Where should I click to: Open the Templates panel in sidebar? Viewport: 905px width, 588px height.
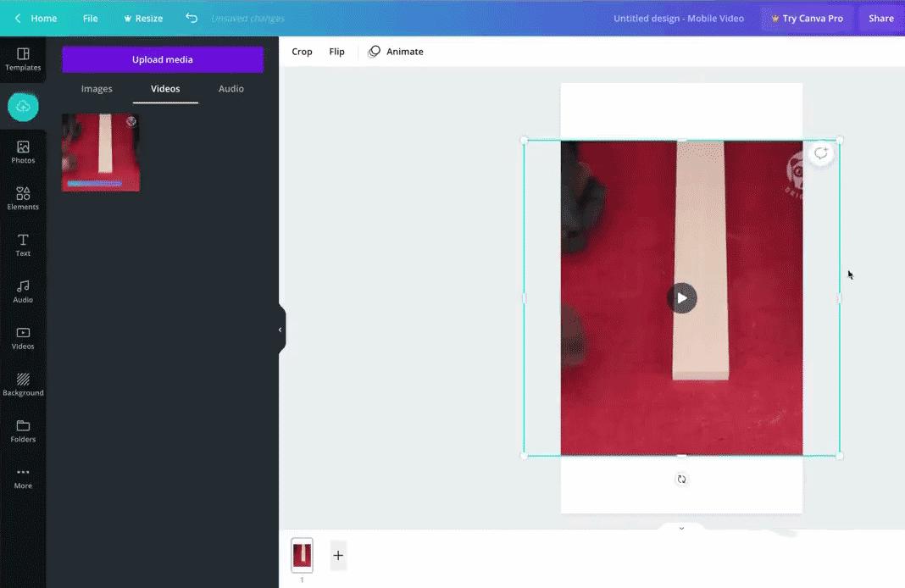pyautogui.click(x=23, y=59)
